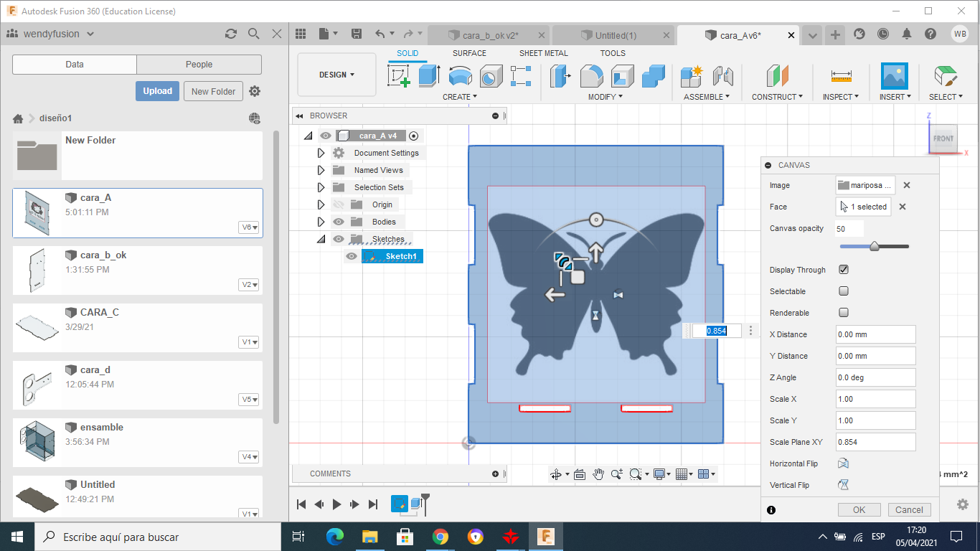Open the DESIGN workspace dropdown
This screenshot has width=980, height=551.
tap(336, 75)
